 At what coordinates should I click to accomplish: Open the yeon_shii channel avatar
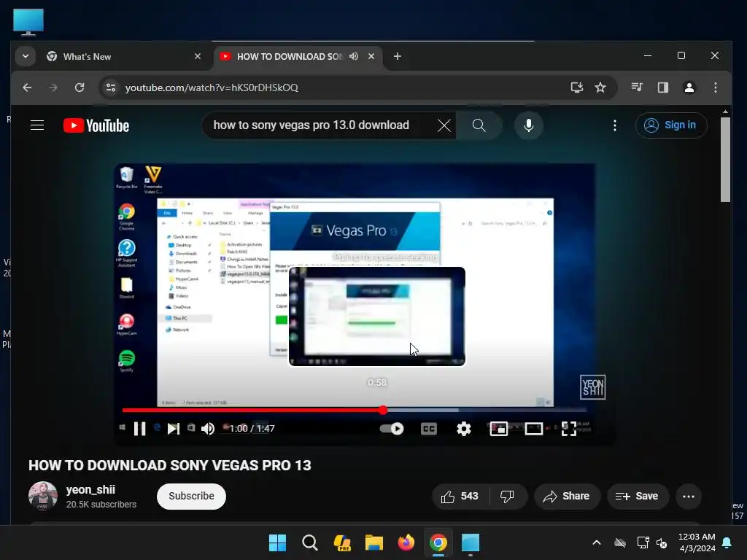coord(43,496)
